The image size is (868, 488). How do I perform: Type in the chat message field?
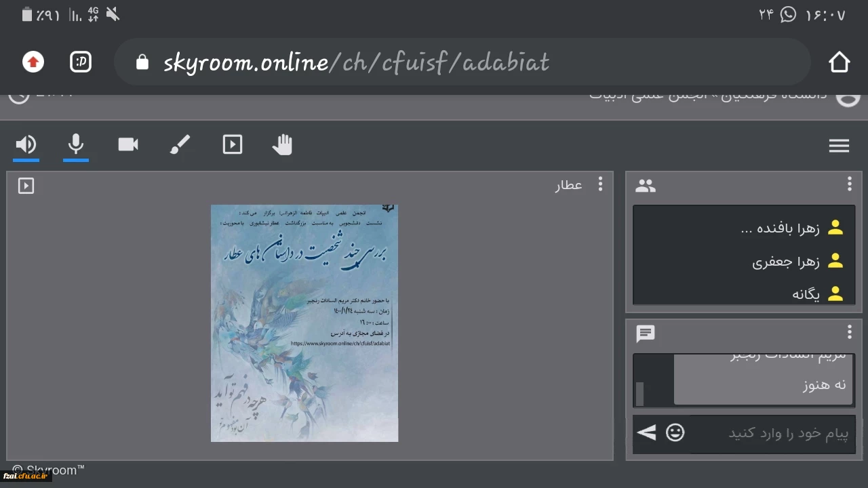click(773, 433)
